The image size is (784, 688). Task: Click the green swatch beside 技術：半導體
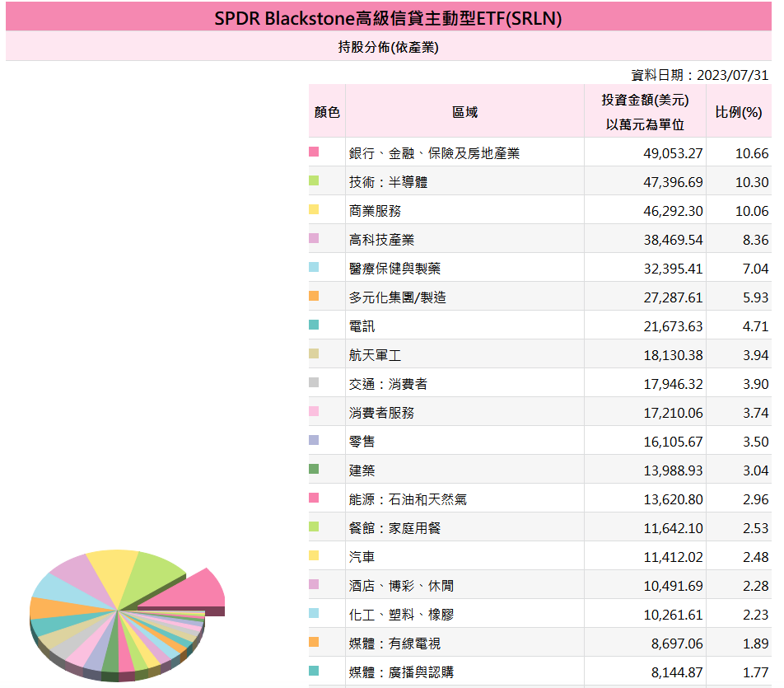tap(314, 181)
